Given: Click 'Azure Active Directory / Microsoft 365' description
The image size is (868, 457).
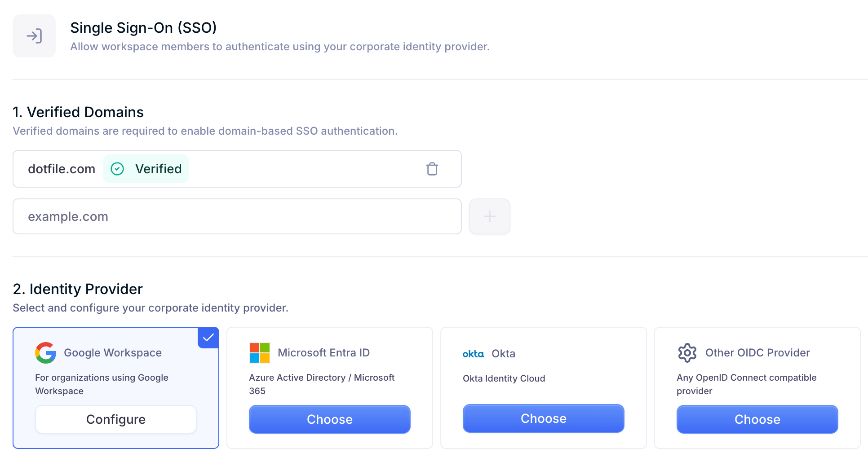Looking at the screenshot, I should click(322, 384).
